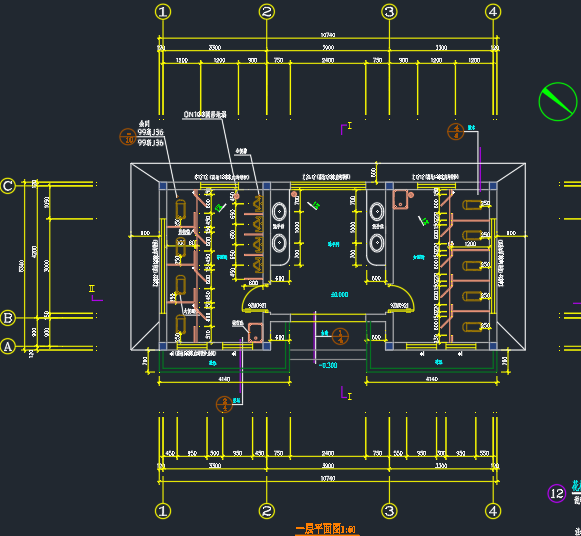
Task: Click the upper left washbasin in the left sink counter
Action: tap(279, 212)
